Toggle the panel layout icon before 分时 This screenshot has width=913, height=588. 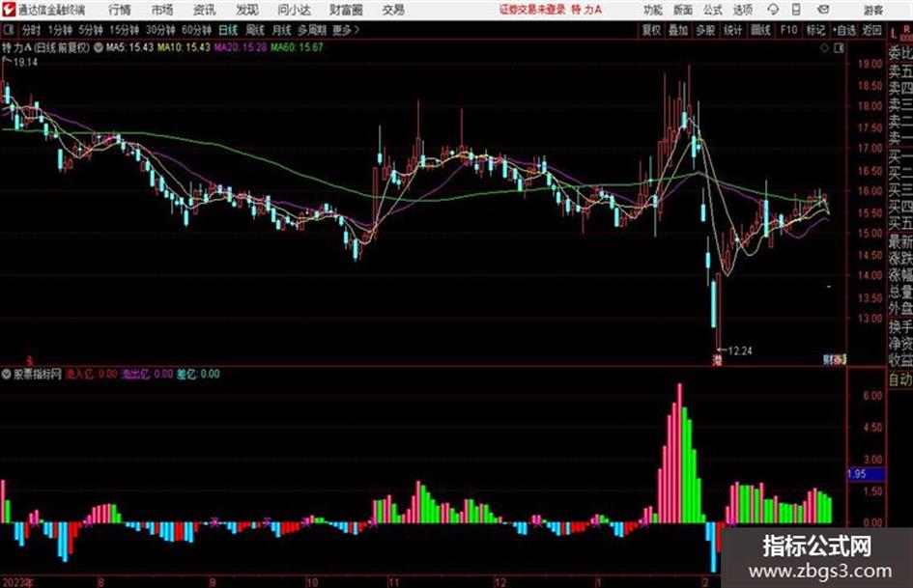coord(9,30)
